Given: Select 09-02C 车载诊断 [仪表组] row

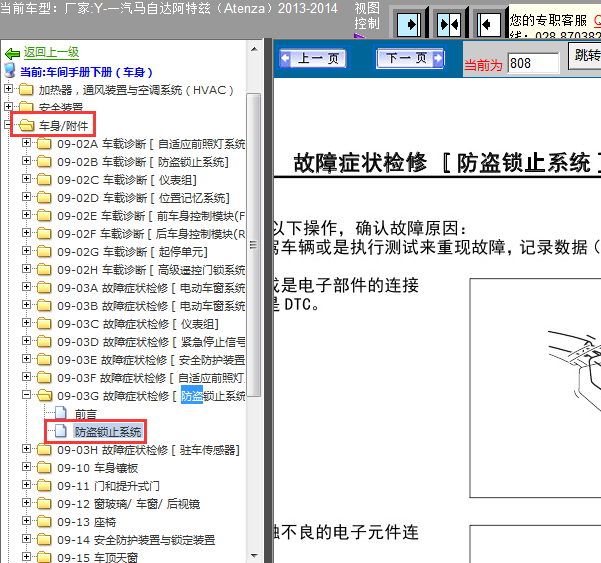Looking at the screenshot, I should (x=127, y=180).
